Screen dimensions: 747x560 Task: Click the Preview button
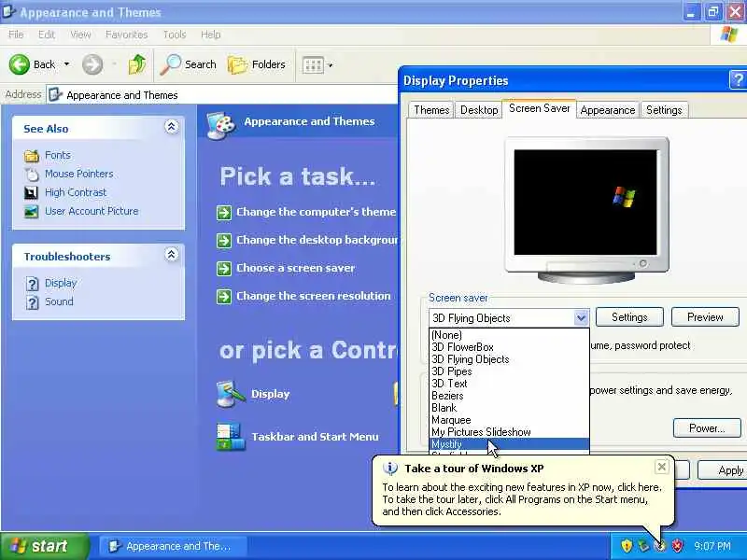click(x=705, y=317)
